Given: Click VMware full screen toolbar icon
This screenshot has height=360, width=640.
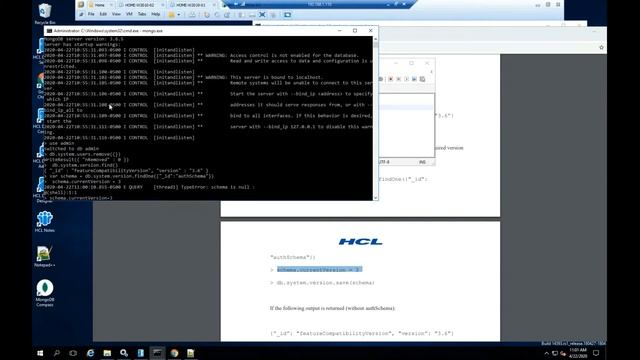Looking at the screenshot, I should (262, 15).
